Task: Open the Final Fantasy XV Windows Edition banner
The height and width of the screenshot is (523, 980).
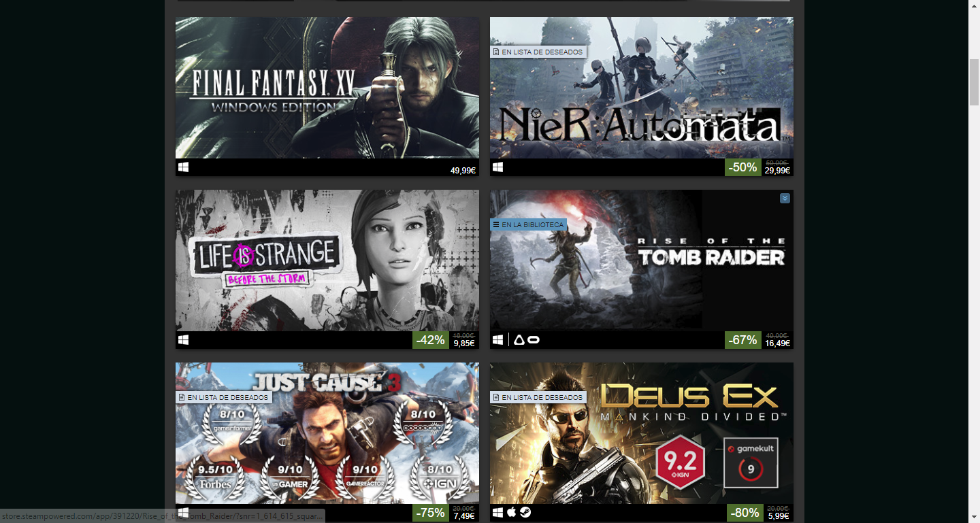Action: 327,88
